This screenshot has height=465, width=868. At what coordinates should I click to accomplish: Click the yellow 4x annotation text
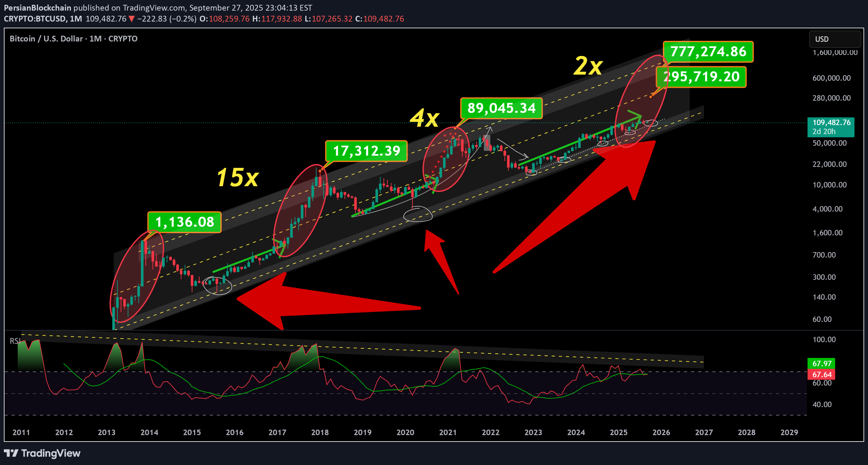424,118
